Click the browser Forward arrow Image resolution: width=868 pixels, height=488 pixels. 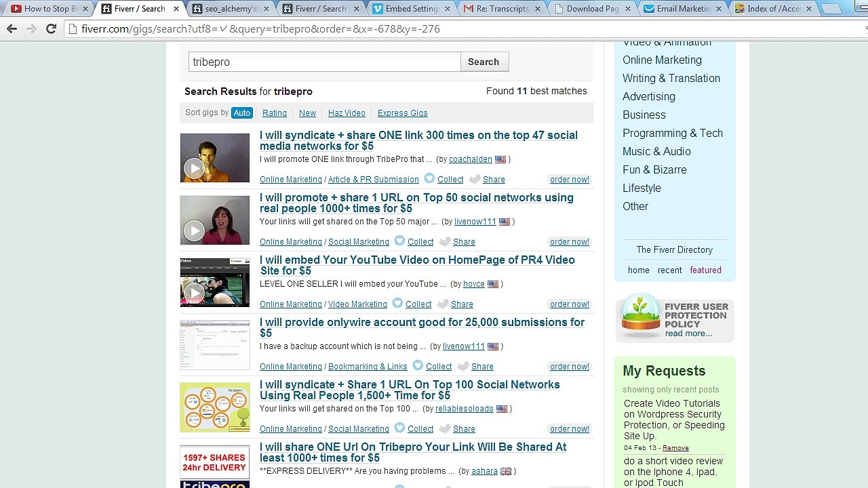pos(31,28)
